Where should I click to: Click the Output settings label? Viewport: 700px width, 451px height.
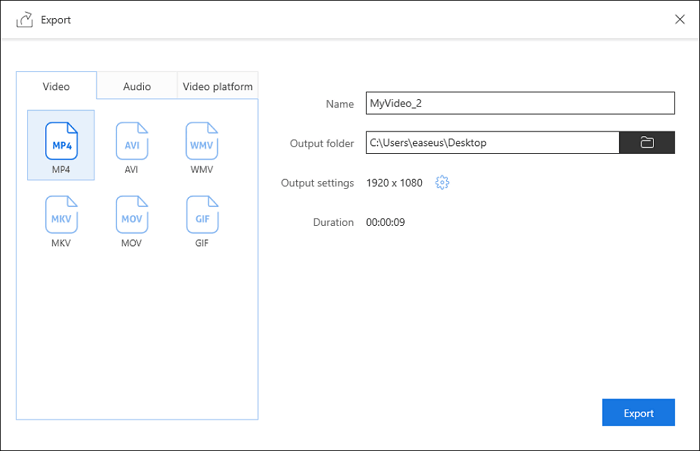click(318, 183)
